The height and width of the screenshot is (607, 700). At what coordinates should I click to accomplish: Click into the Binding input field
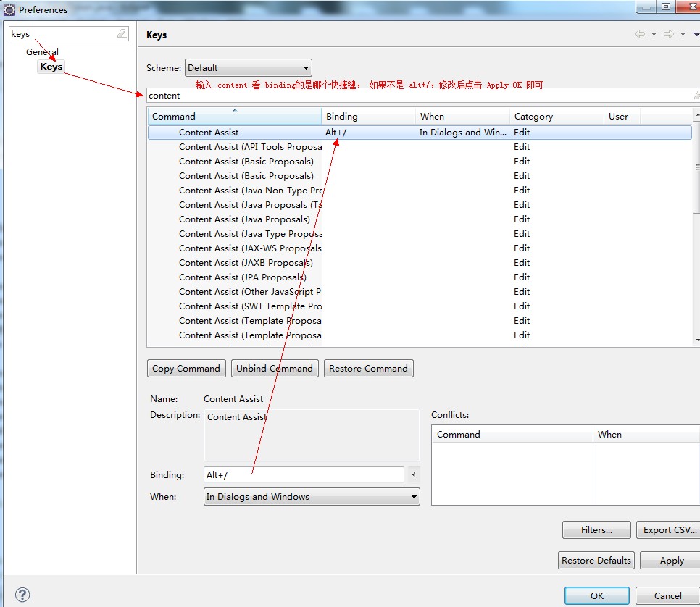click(x=304, y=475)
